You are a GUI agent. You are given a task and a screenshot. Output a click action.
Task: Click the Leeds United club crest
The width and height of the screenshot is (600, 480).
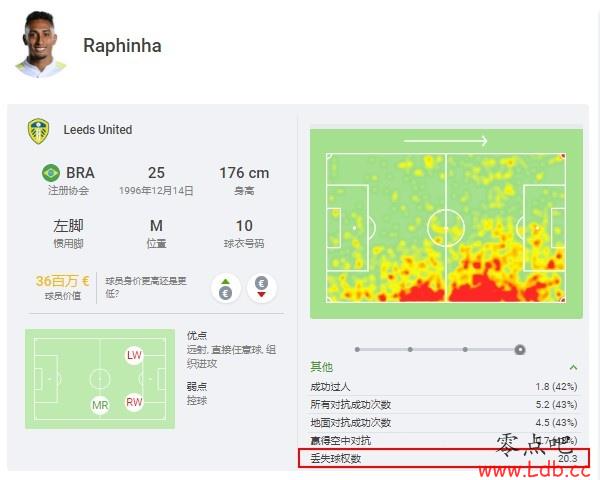[x=38, y=131]
